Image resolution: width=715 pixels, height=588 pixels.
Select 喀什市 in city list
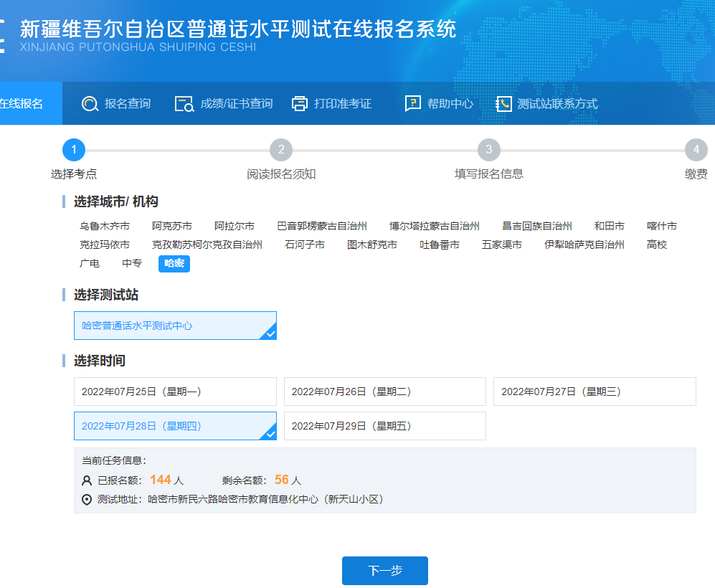pos(661,226)
